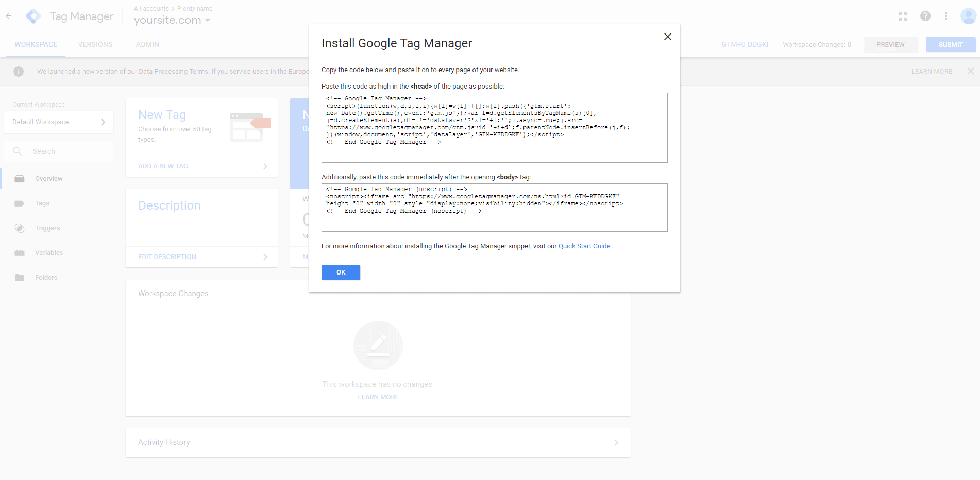Close the Install Google Tag Manager dialog
This screenshot has height=480, width=980.
coord(667,37)
